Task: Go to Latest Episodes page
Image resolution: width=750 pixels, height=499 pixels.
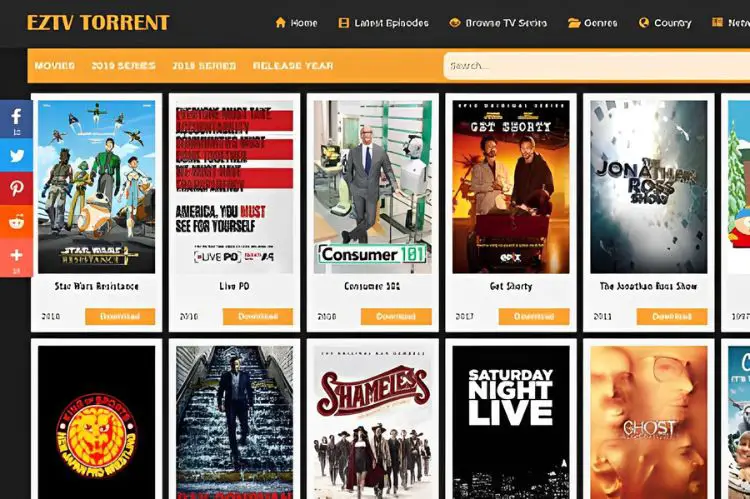Action: [x=391, y=23]
